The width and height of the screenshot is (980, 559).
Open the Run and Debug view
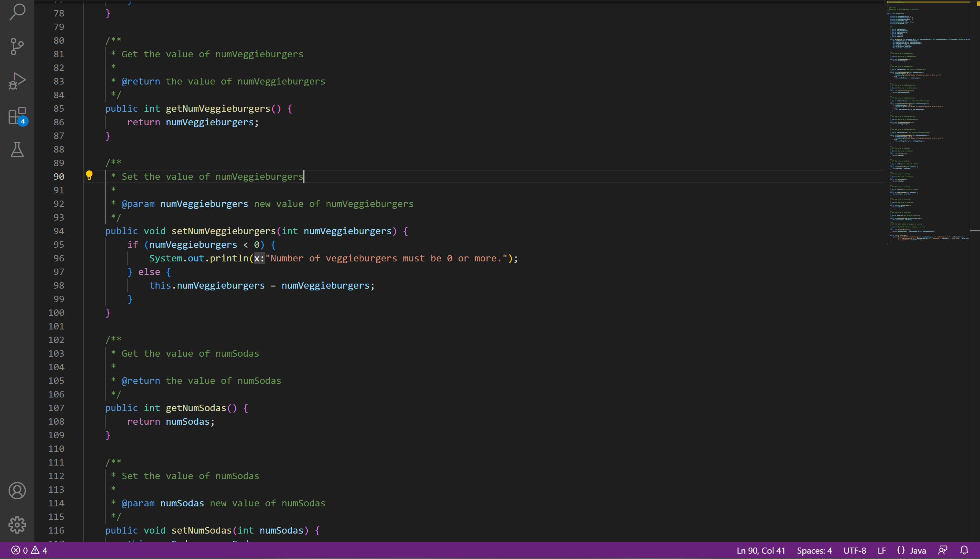tap(17, 81)
